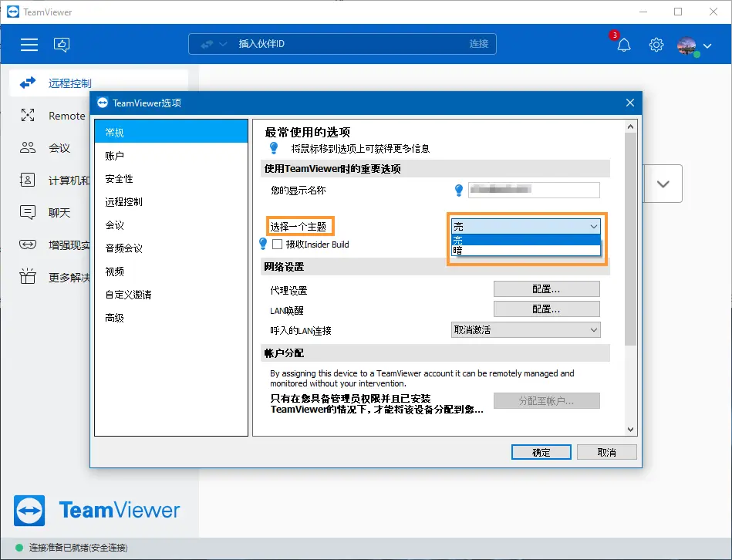
Task: Expand the account chevron next to avatar
Action: [x=708, y=46]
